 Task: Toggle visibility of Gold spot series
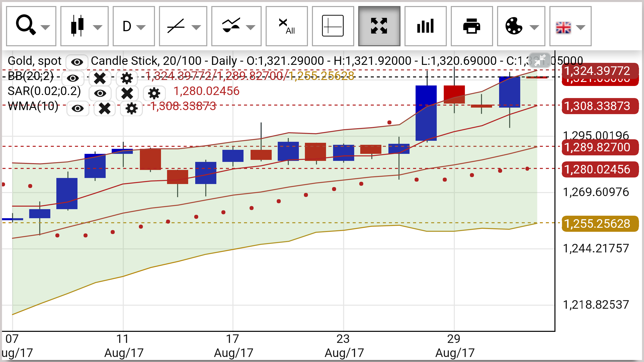[77, 62]
